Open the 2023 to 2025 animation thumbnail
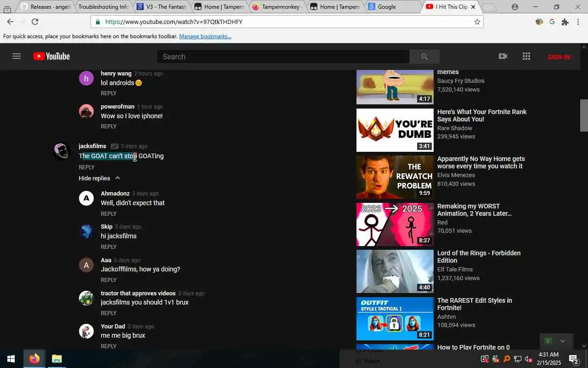This screenshot has width=588, height=368. (x=395, y=224)
